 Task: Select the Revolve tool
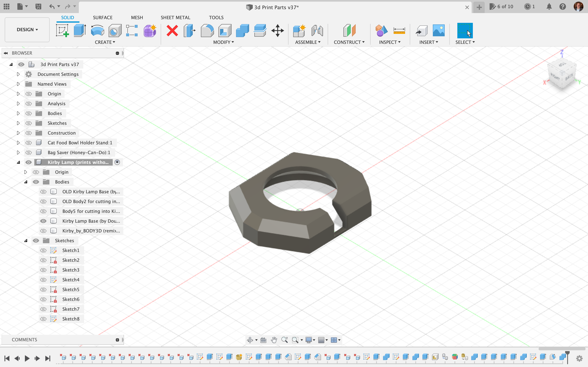tap(97, 31)
